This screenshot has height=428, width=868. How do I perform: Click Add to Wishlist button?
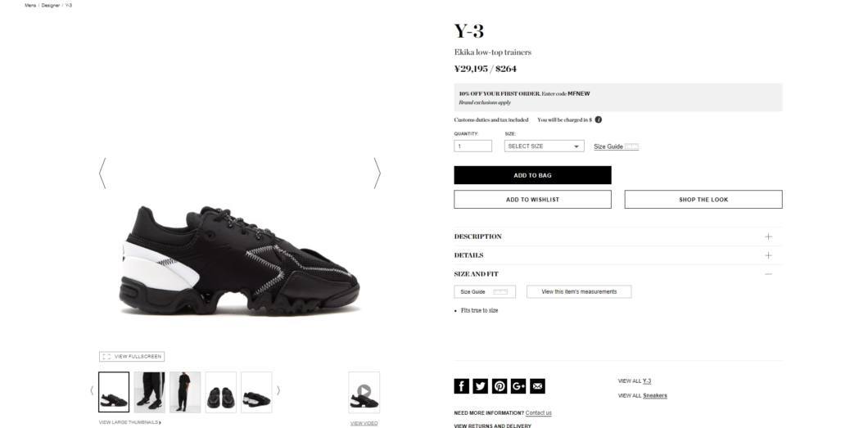click(532, 200)
